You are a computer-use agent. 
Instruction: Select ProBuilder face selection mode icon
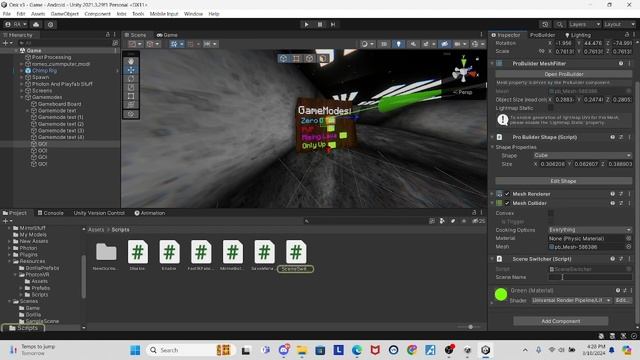pos(323,58)
